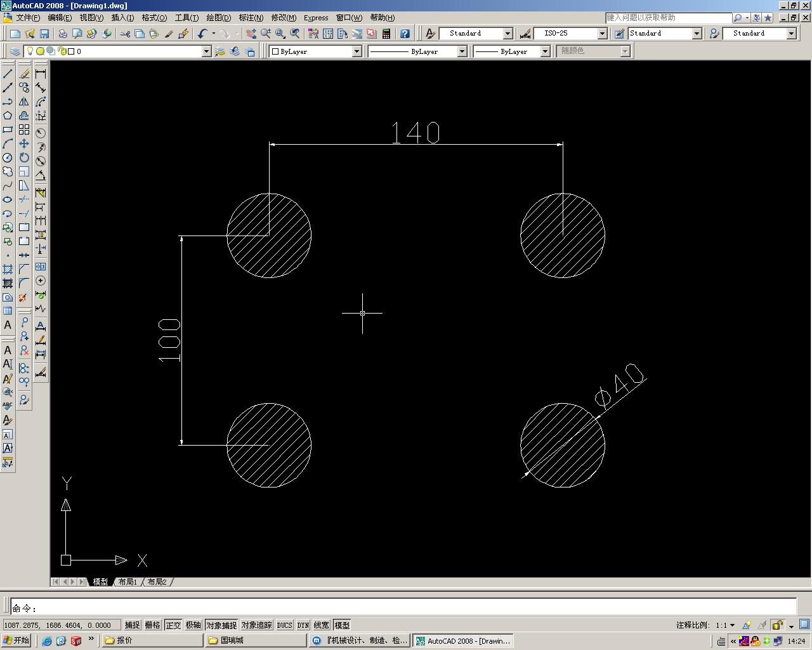Open the 绘图(D) menu

click(x=218, y=18)
